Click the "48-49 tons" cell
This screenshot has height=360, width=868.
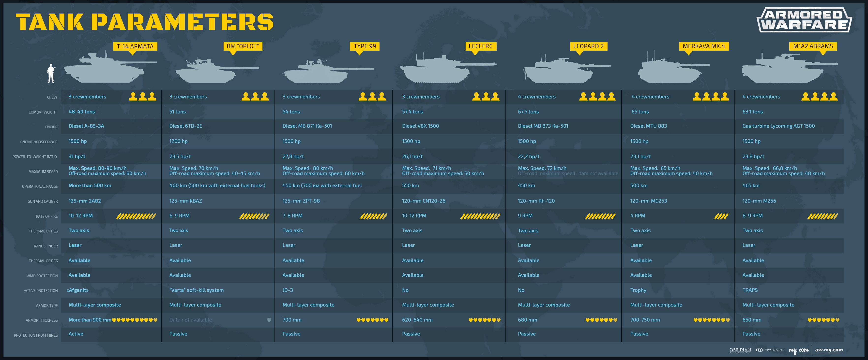coord(82,112)
